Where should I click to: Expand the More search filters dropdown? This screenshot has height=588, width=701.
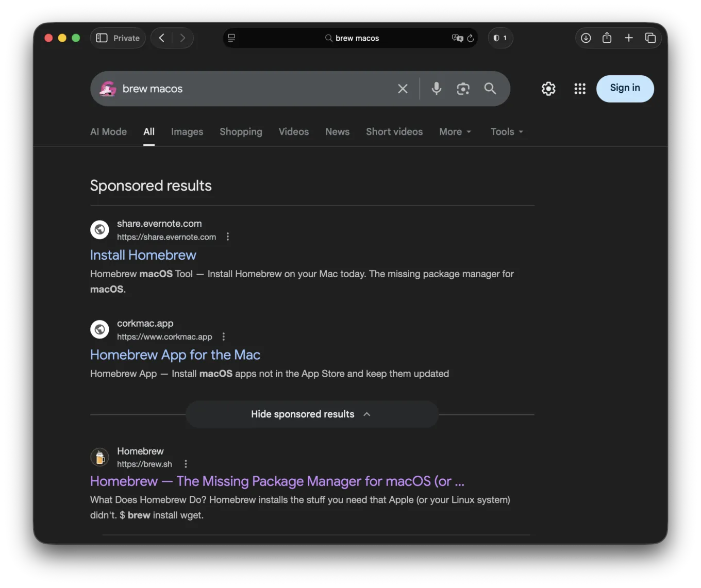pyautogui.click(x=455, y=132)
